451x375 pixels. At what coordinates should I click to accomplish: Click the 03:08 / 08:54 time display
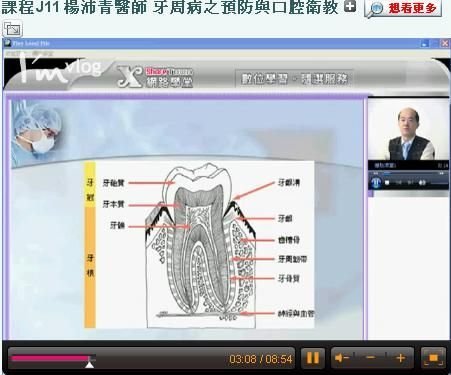coord(260,359)
